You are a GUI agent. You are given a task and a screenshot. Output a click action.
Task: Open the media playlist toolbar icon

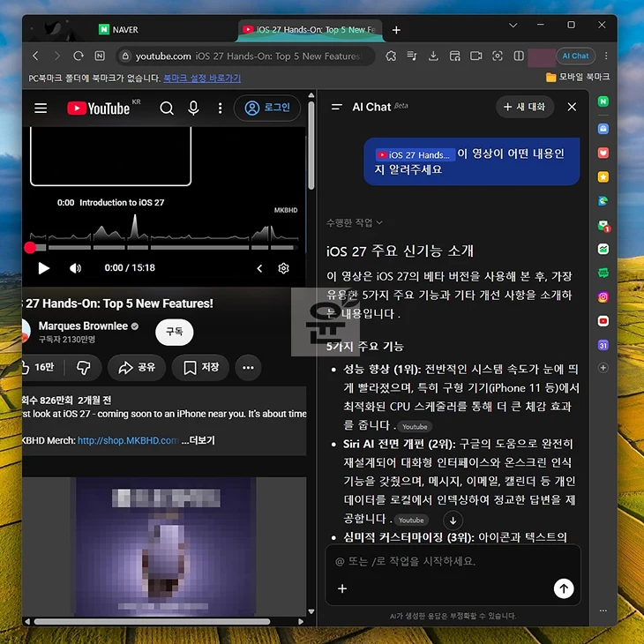pos(412,56)
